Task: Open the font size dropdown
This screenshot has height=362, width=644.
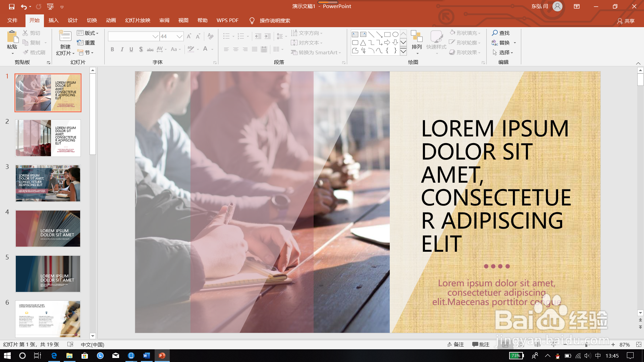Action: (x=179, y=36)
